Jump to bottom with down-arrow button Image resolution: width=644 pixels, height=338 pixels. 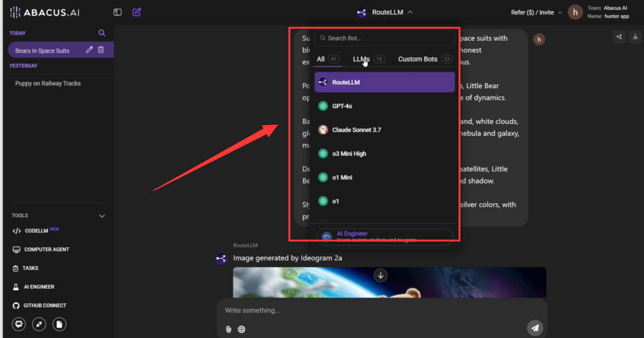click(381, 275)
